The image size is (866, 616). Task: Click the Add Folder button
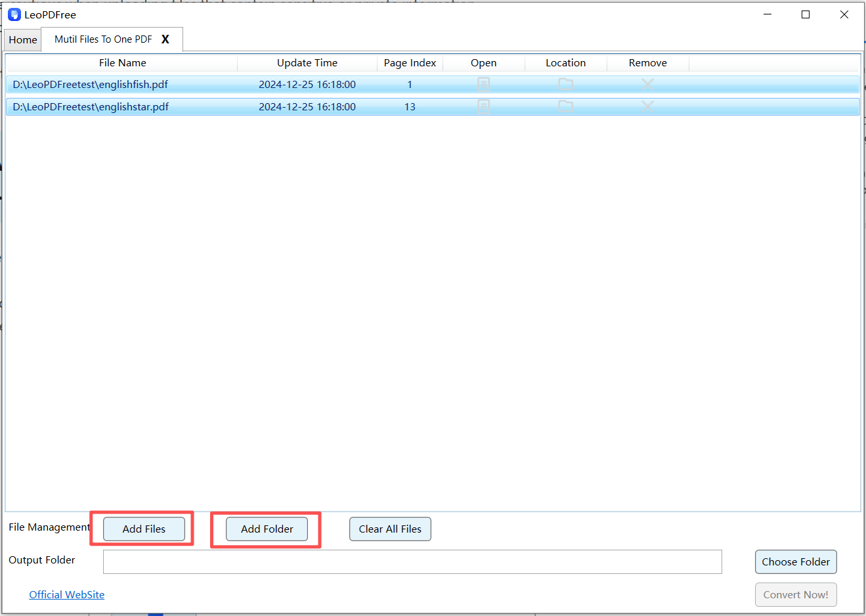coord(265,529)
